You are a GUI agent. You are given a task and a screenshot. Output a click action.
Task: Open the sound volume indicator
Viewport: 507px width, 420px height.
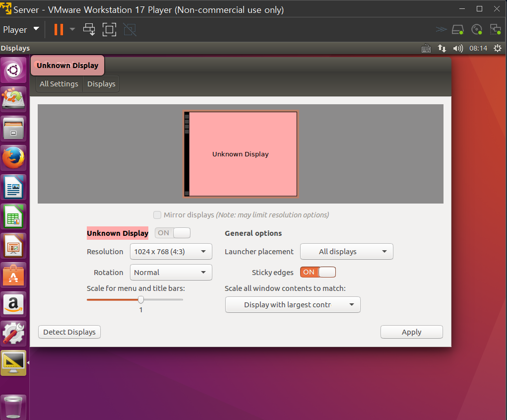coord(458,49)
